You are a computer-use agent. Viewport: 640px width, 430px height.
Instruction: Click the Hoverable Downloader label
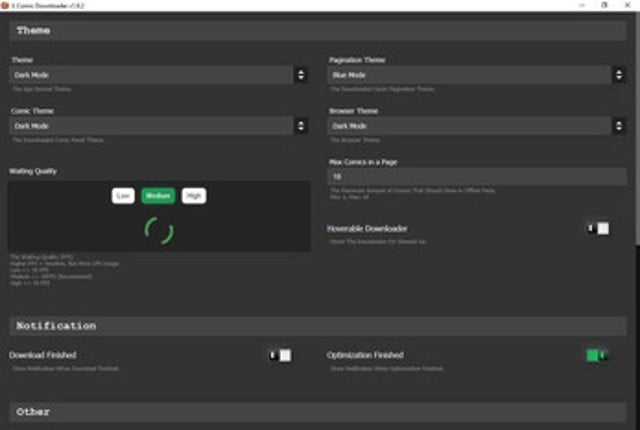pyautogui.click(x=367, y=228)
